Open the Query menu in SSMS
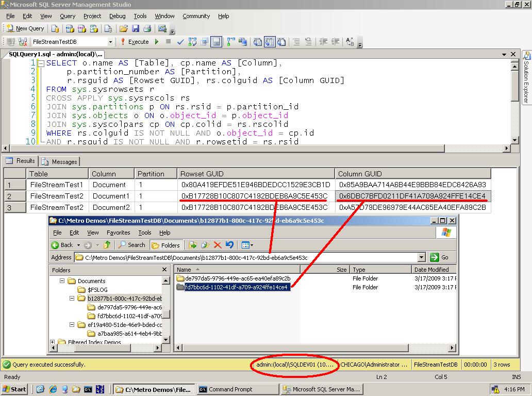The image size is (532, 396). point(68,16)
